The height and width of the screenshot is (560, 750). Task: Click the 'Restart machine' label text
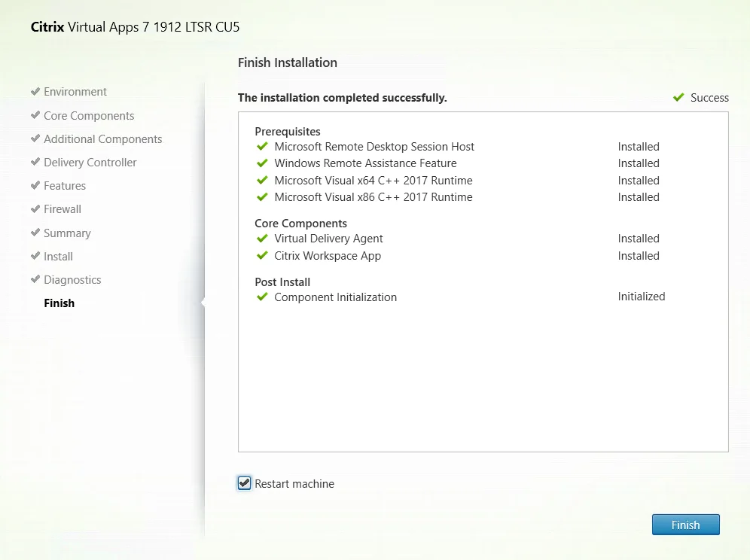coord(294,483)
